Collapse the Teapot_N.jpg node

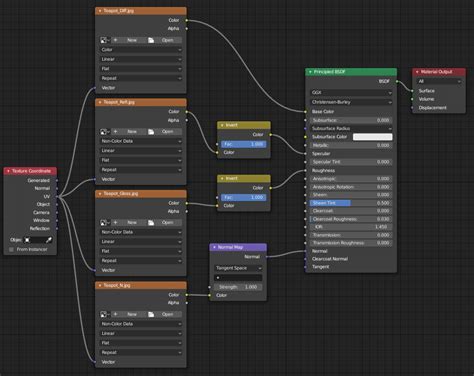click(x=99, y=285)
